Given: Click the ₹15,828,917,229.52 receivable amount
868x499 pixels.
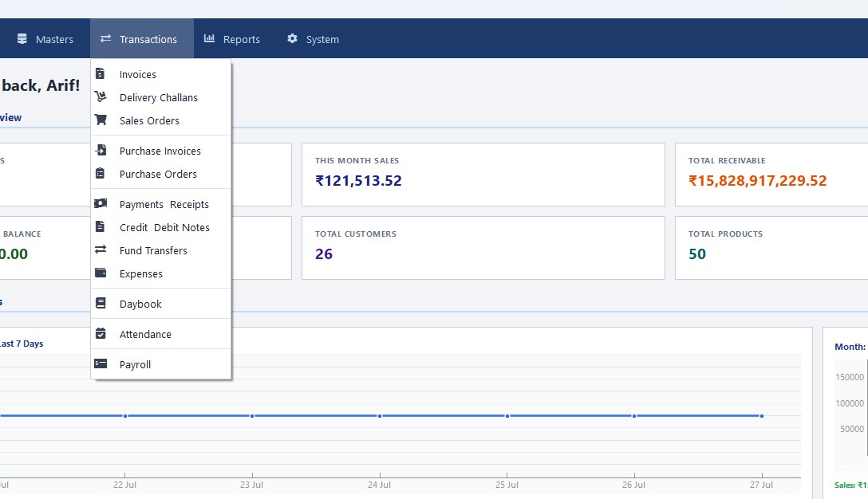Looking at the screenshot, I should (x=757, y=181).
